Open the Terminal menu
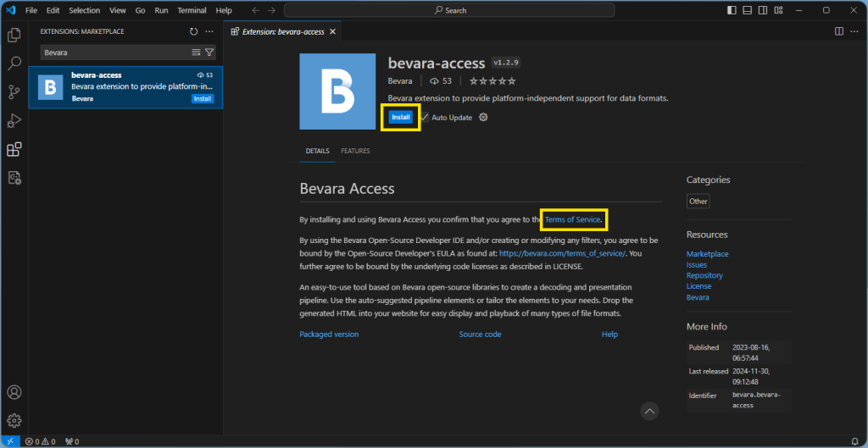868x448 pixels. click(192, 10)
